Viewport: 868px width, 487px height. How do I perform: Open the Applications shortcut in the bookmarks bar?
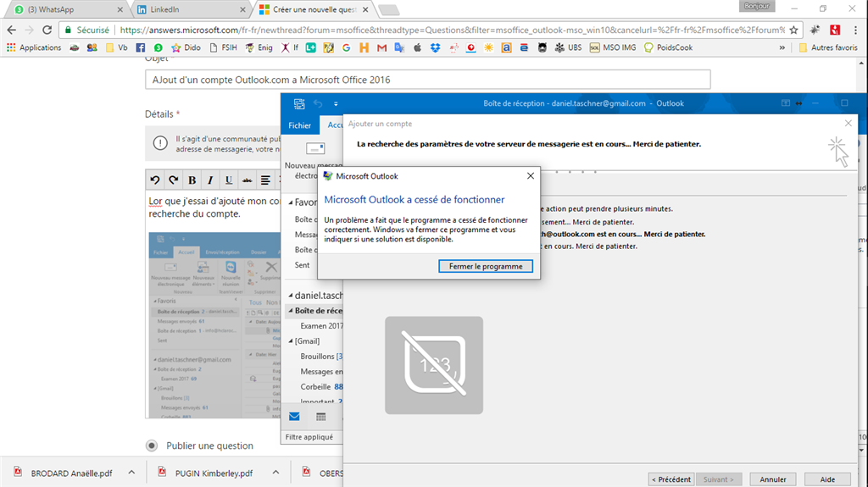34,47
